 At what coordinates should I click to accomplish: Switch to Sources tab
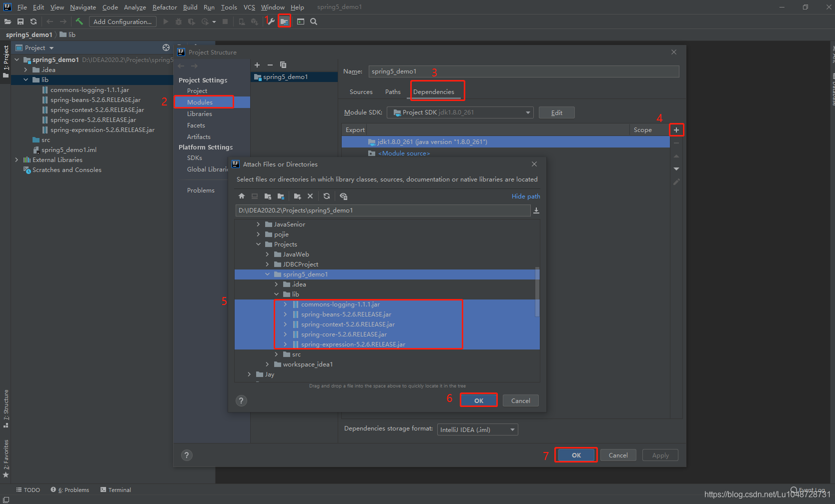coord(361,92)
